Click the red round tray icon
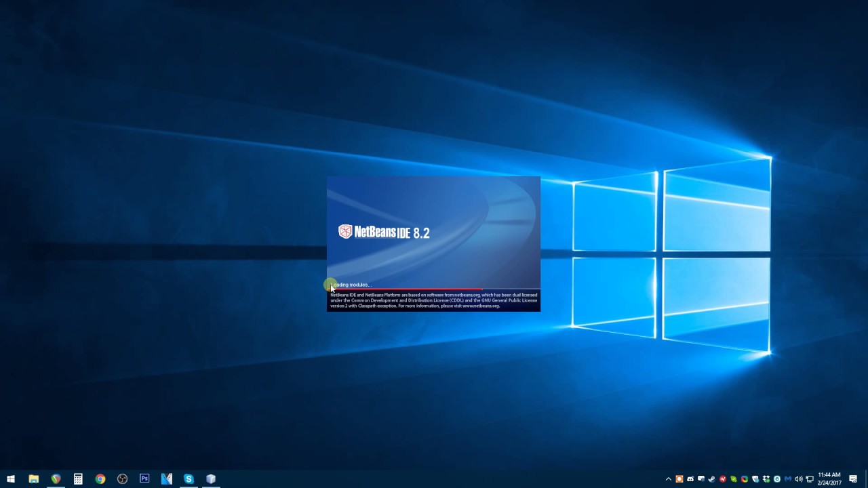868x488 pixels. coord(723,479)
